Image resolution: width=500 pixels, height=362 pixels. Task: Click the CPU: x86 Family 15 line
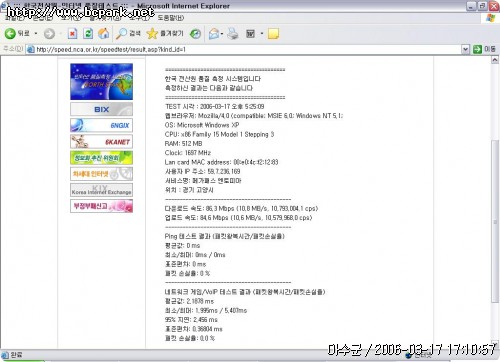(219, 134)
